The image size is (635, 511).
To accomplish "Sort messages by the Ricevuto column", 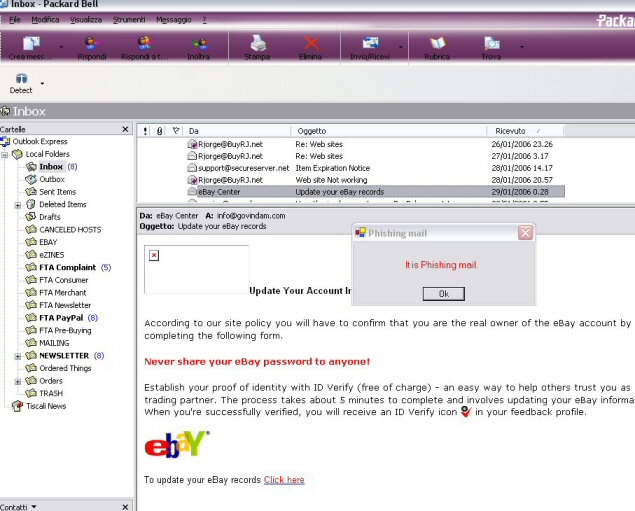I will (526, 131).
